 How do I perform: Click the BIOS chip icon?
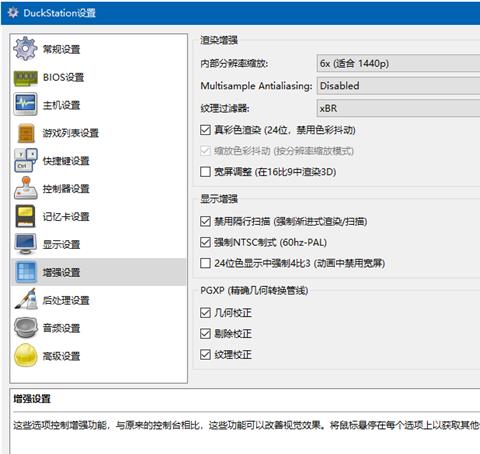(25, 78)
